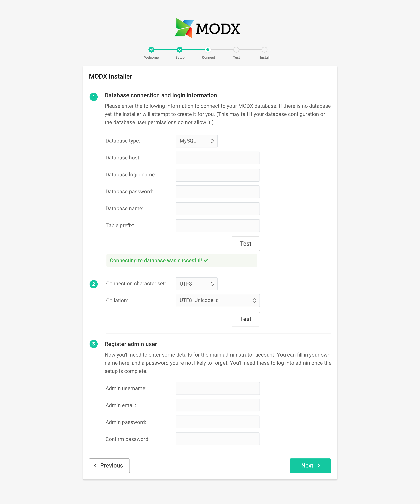The height and width of the screenshot is (504, 420).
Task: Click the Test button under Table prefix
Action: 246,244
